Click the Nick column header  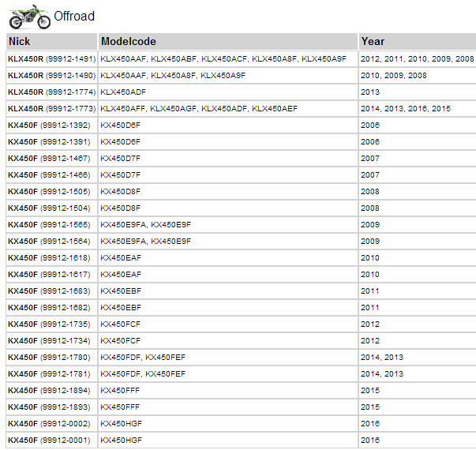pyautogui.click(x=20, y=41)
